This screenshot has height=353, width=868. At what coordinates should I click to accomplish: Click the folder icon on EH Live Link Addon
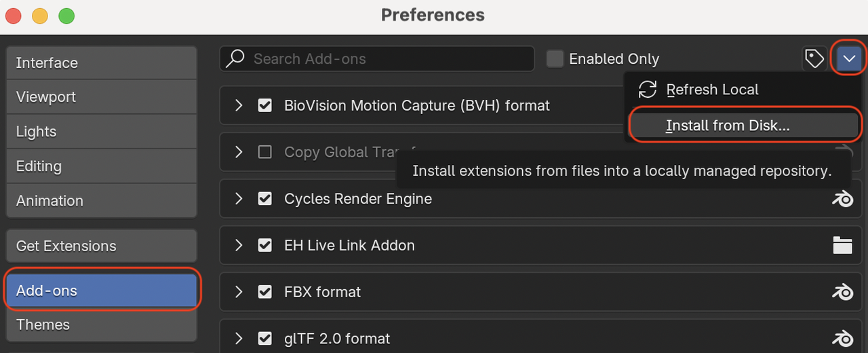pyautogui.click(x=842, y=245)
